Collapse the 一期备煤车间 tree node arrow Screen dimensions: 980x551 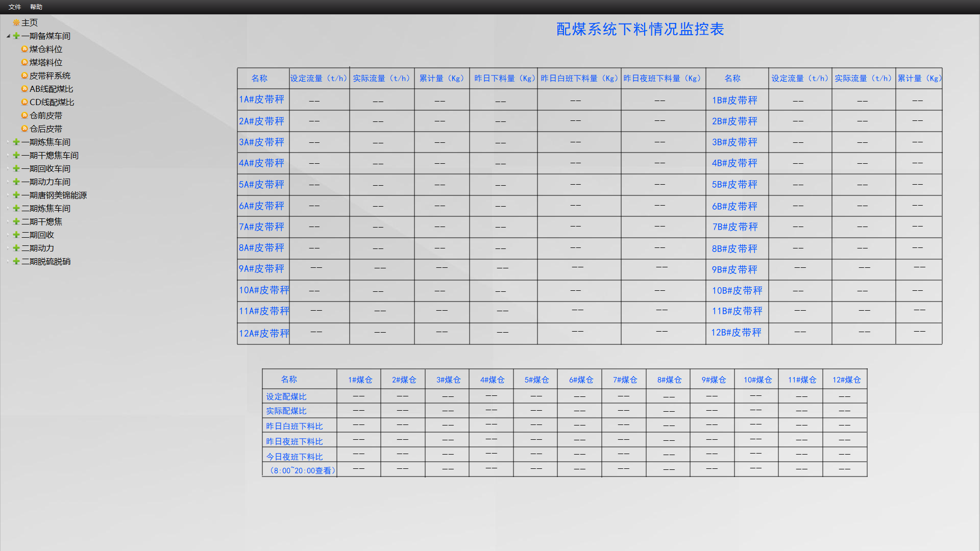coord(8,36)
